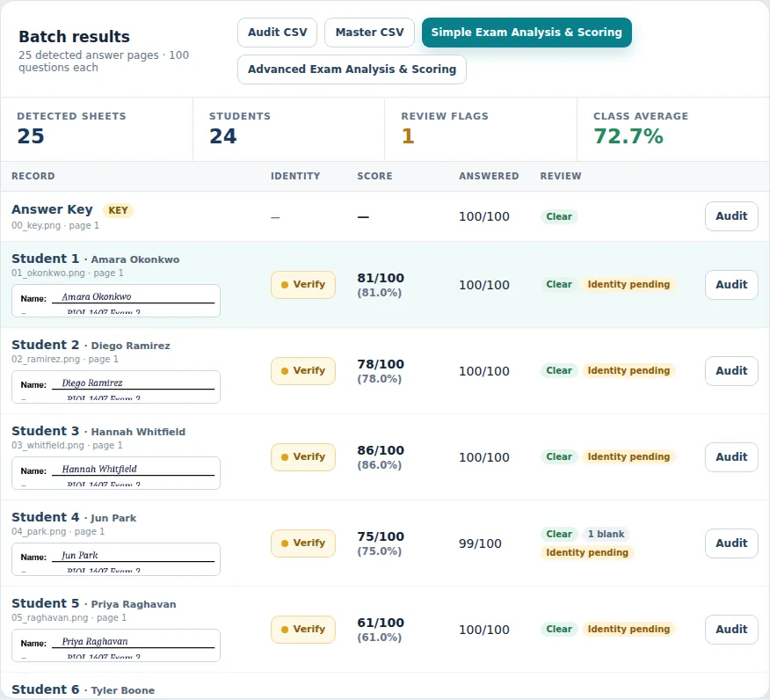Screen dimensions: 770x700
Task: Click Jun Park's Identity pending badge
Action: click(587, 552)
